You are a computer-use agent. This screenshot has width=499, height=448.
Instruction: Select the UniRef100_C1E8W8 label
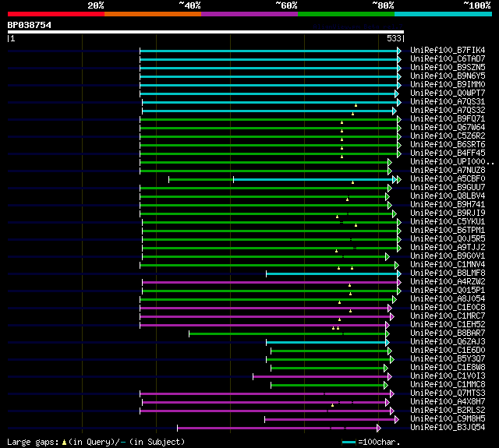tap(448, 368)
